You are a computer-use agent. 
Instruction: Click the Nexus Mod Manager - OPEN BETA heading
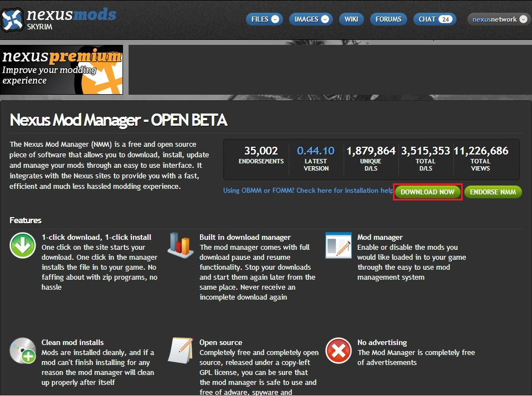coord(119,120)
